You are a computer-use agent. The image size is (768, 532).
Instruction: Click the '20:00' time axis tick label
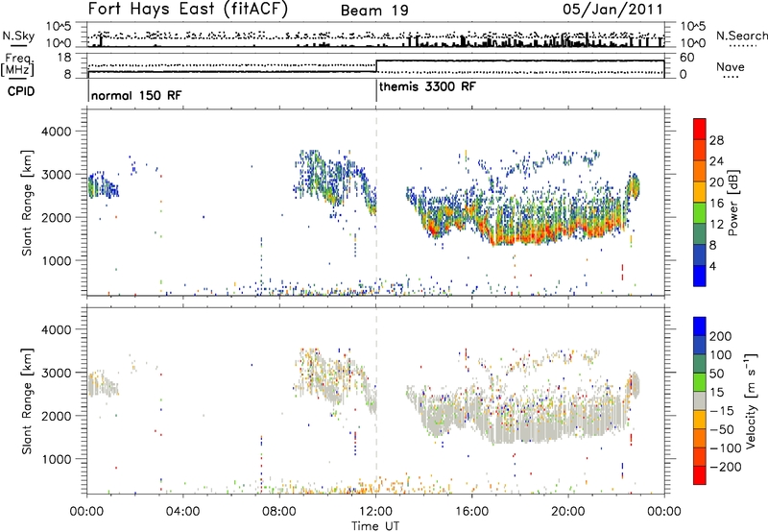click(x=568, y=511)
